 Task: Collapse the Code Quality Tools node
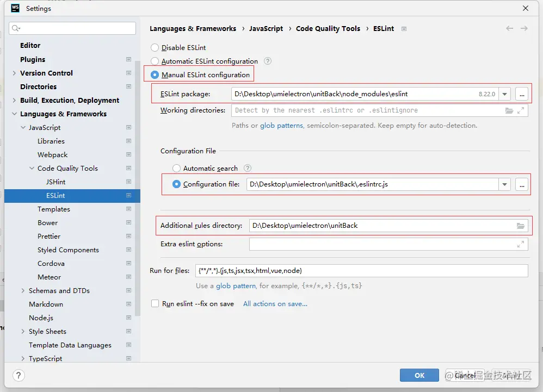pyautogui.click(x=32, y=168)
